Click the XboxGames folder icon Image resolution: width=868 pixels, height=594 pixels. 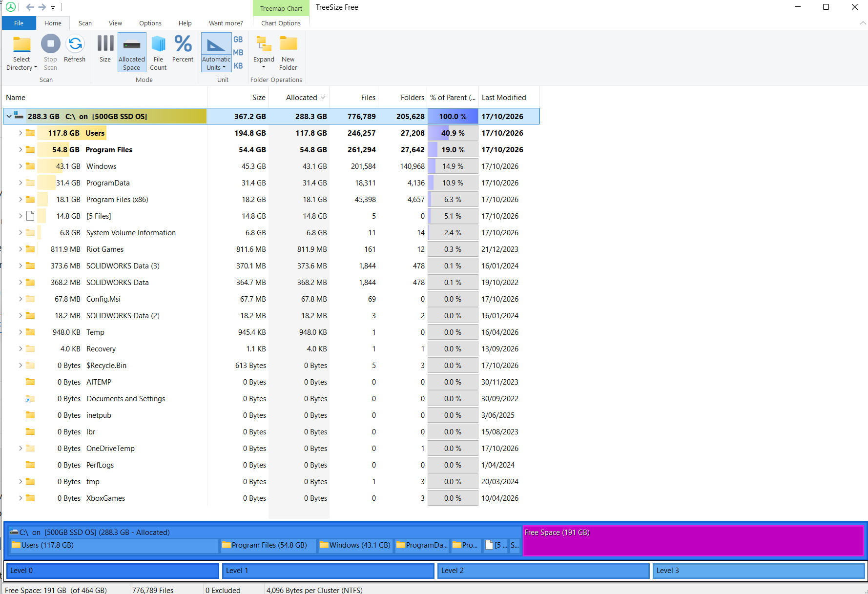[x=30, y=498]
